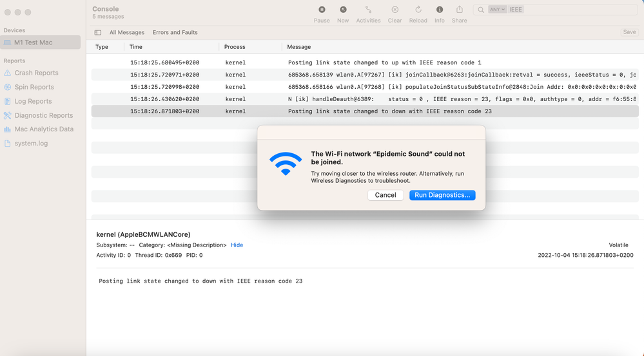
Task: Click the Run Diagnostics button
Action: 442,195
